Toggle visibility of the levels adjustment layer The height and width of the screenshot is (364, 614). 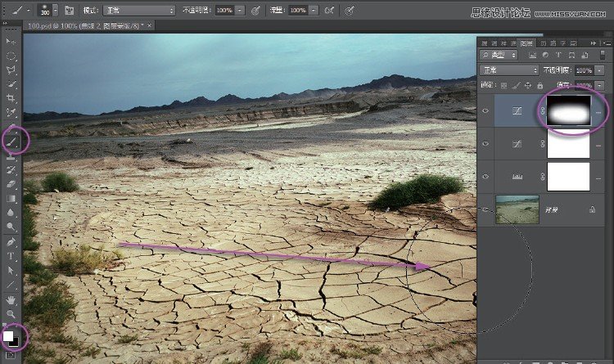click(485, 176)
